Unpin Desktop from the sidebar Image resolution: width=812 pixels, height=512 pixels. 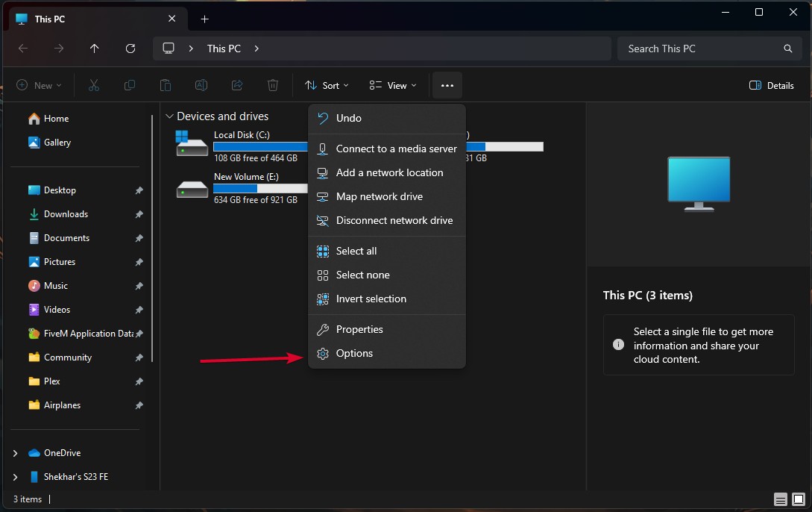(139, 190)
